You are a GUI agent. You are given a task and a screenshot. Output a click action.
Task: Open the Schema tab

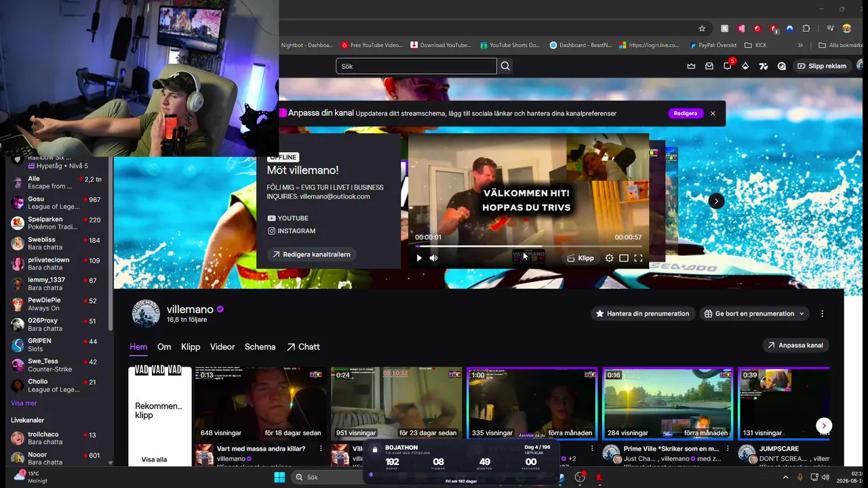click(x=260, y=347)
